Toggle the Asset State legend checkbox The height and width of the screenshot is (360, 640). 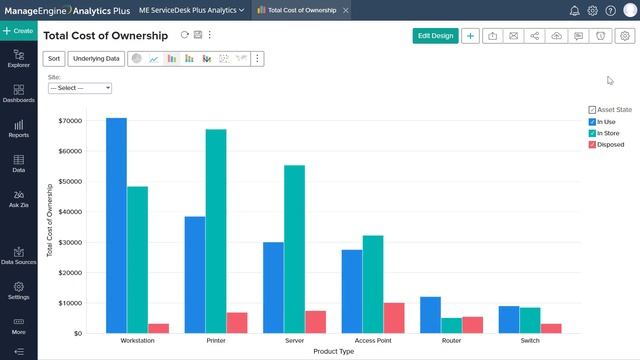click(592, 110)
